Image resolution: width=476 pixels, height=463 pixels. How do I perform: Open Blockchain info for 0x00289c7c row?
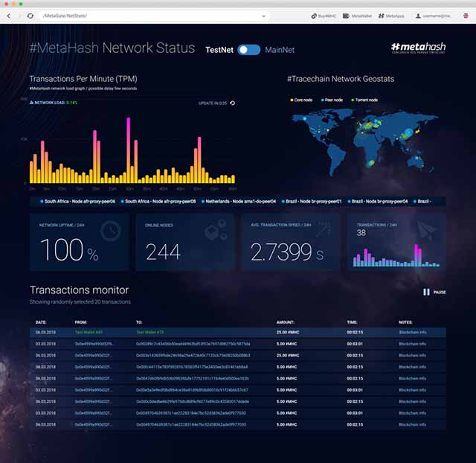(413, 344)
